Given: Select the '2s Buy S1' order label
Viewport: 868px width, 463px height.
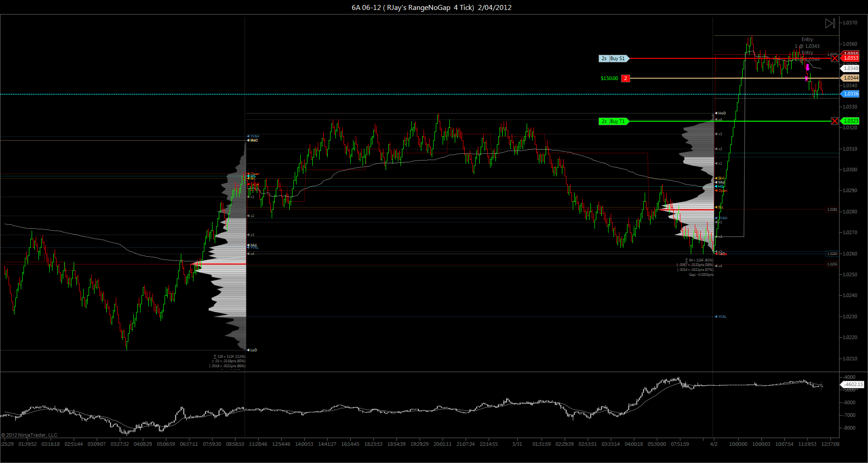Looking at the screenshot, I should (x=613, y=59).
